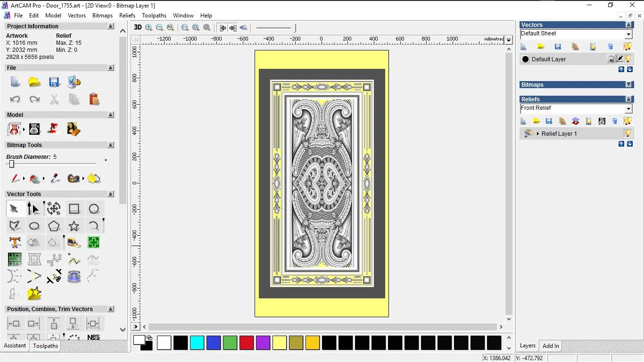
Task: Select the Create Polygon tool
Action: point(54,226)
